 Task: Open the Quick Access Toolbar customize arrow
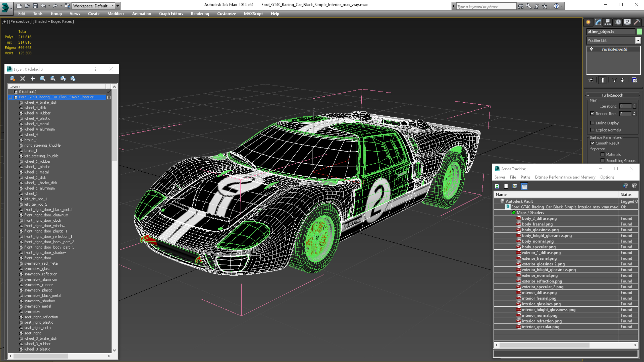[x=118, y=6]
